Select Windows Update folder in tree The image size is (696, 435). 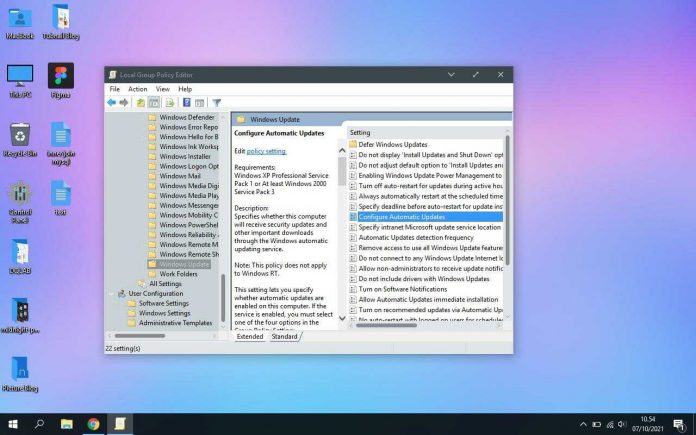(179, 264)
